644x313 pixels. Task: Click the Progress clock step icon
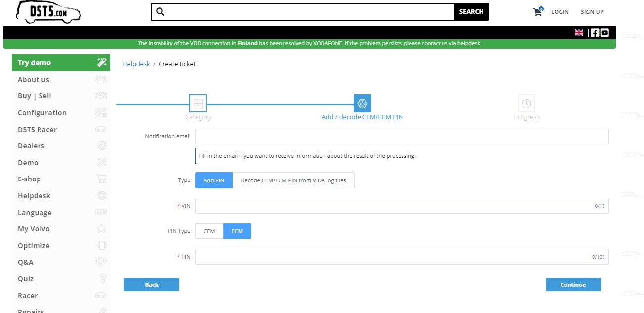click(x=526, y=103)
